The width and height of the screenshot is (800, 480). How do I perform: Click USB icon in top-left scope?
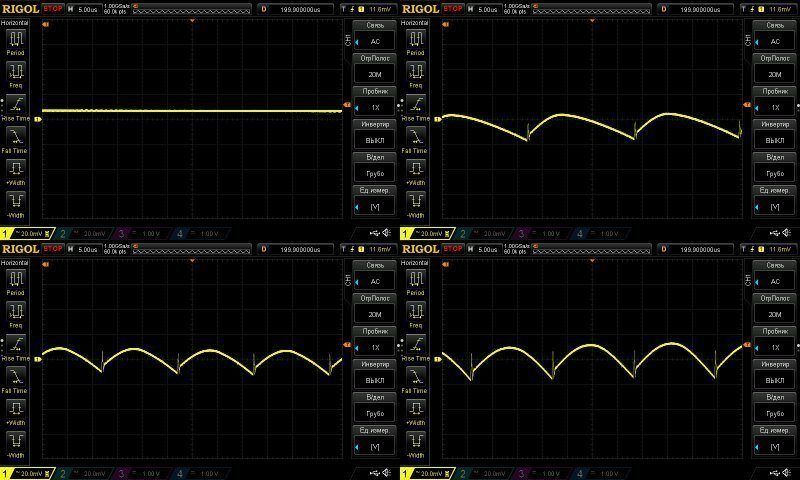coord(375,233)
